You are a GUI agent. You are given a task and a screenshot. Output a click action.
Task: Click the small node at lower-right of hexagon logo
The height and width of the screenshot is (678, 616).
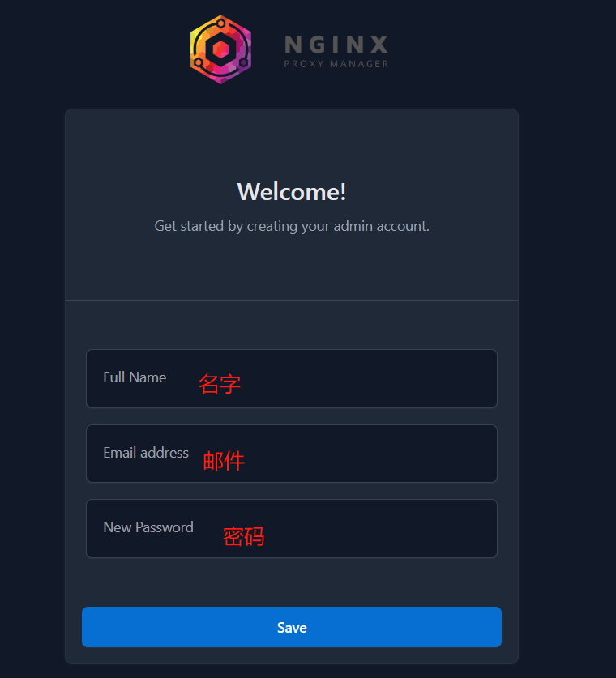(x=243, y=62)
